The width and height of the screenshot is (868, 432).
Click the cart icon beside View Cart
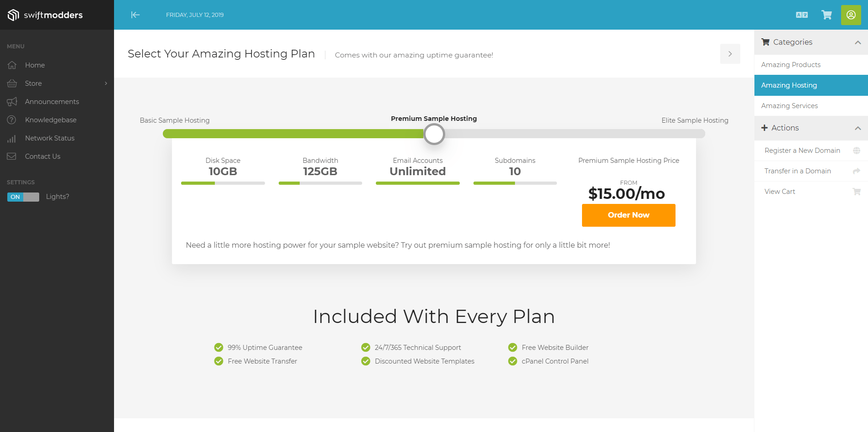click(856, 192)
